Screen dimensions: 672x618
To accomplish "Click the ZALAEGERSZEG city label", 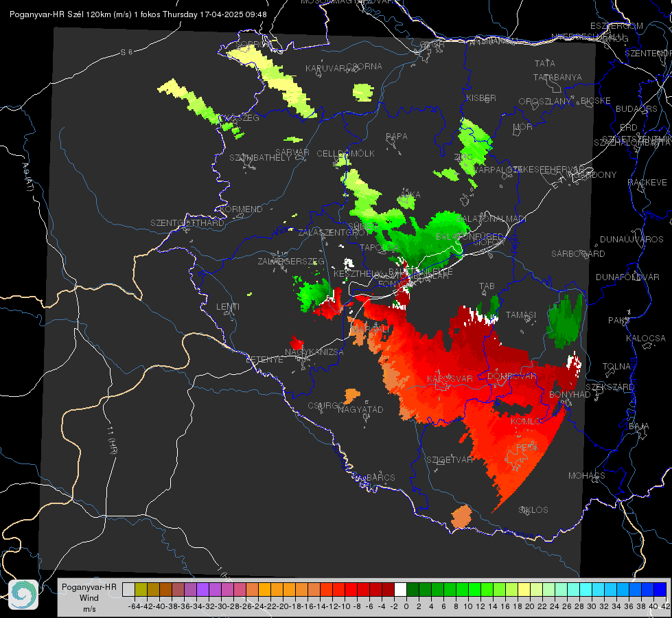I will click(291, 261).
